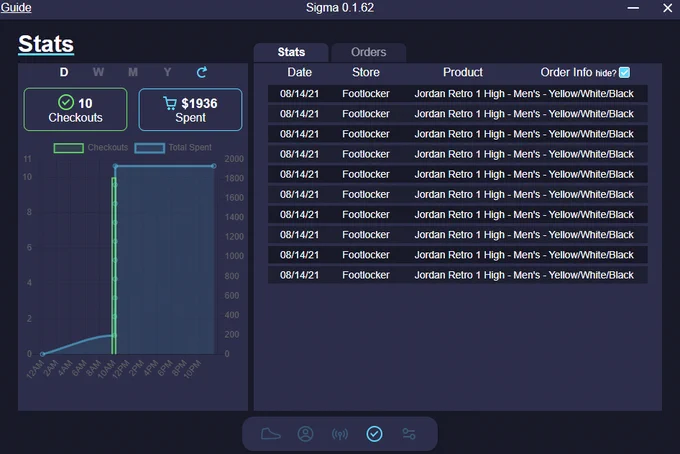The image size is (680, 454).
Task: Open the sneaker tasks icon in bottom nav
Action: pyautogui.click(x=271, y=434)
